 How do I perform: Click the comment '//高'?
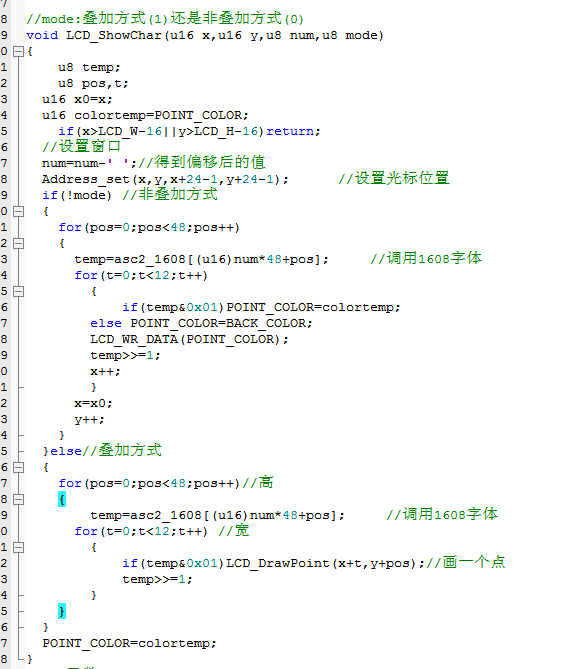258,483
